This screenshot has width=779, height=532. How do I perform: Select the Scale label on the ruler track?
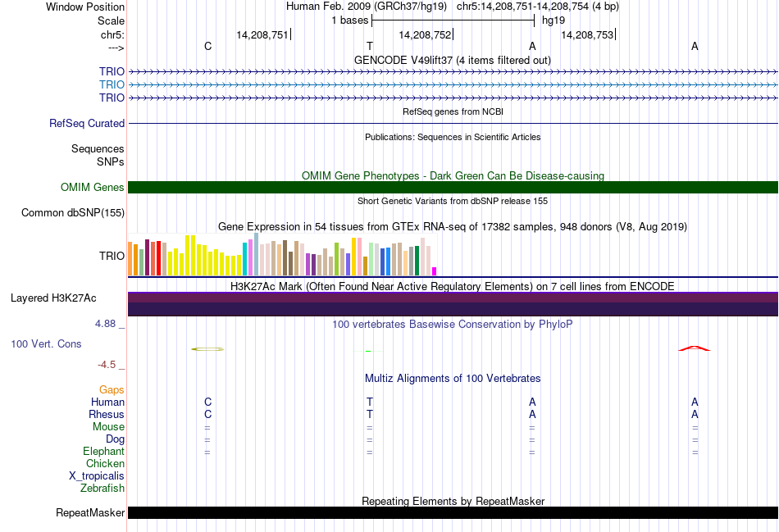(111, 20)
